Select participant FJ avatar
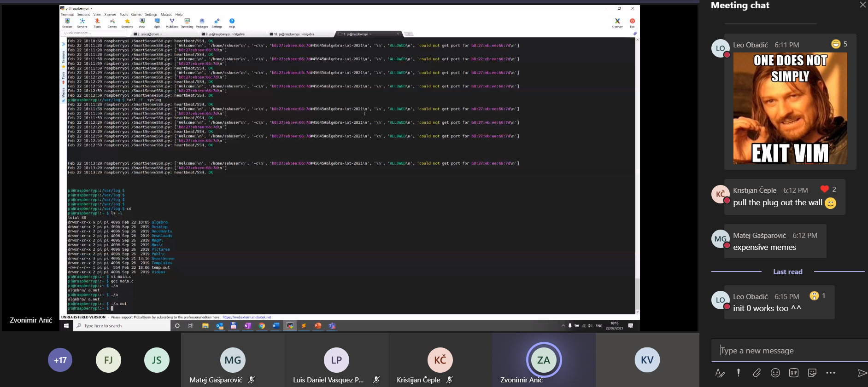Viewport: 868px width, 387px height. pos(108,360)
